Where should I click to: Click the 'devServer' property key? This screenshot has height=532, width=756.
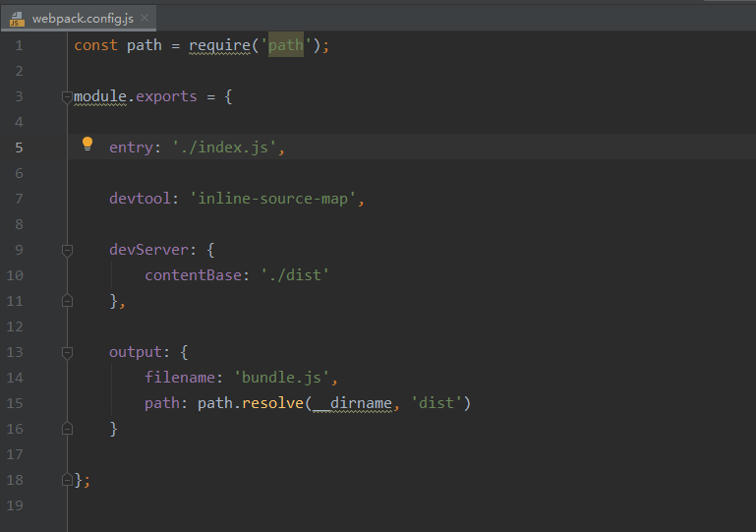tap(149, 250)
